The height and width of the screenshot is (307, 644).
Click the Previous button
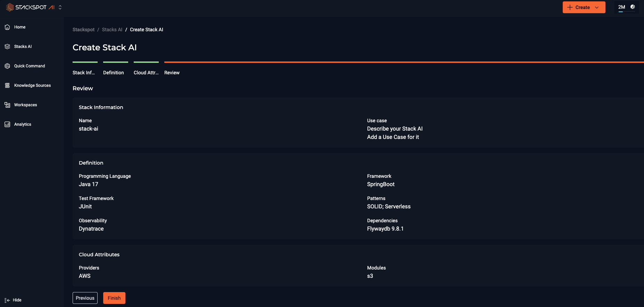[x=85, y=298]
